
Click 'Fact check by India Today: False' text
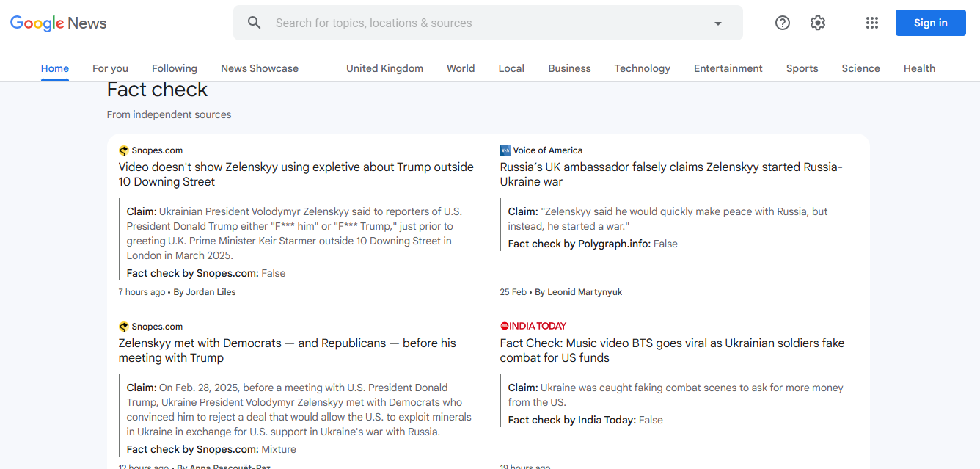585,420
